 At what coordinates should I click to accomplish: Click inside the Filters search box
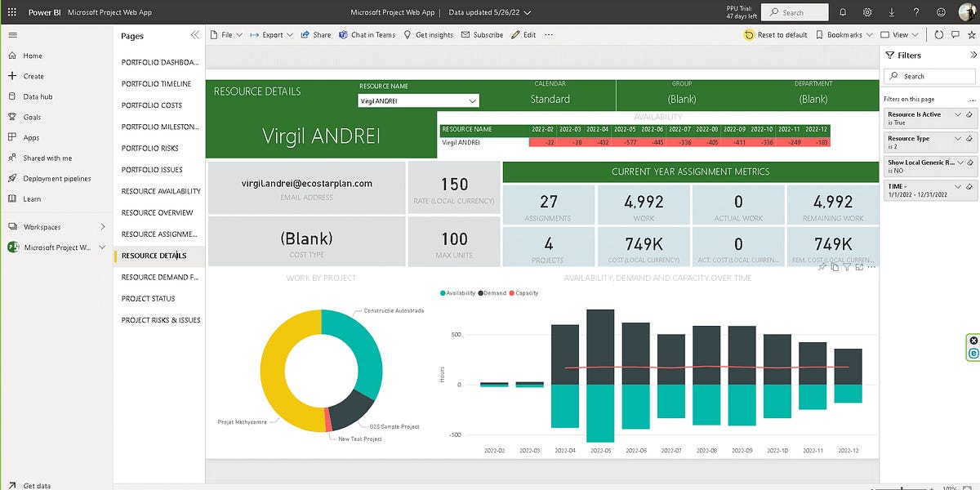tap(929, 76)
